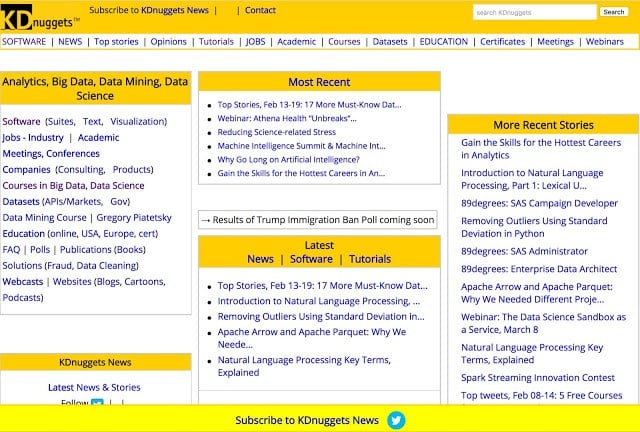Open Gregory Piatetsky link
Viewport: 640px width, 432px height.
click(134, 218)
